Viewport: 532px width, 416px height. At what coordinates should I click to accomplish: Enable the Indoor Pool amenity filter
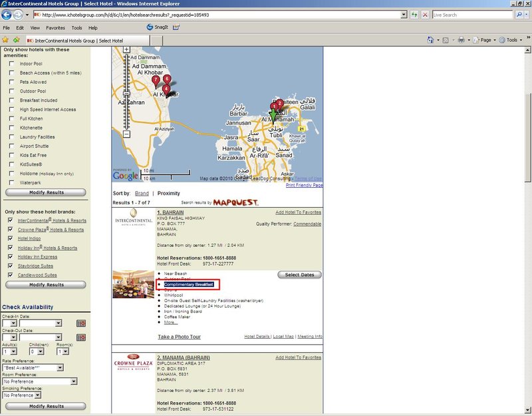point(12,63)
